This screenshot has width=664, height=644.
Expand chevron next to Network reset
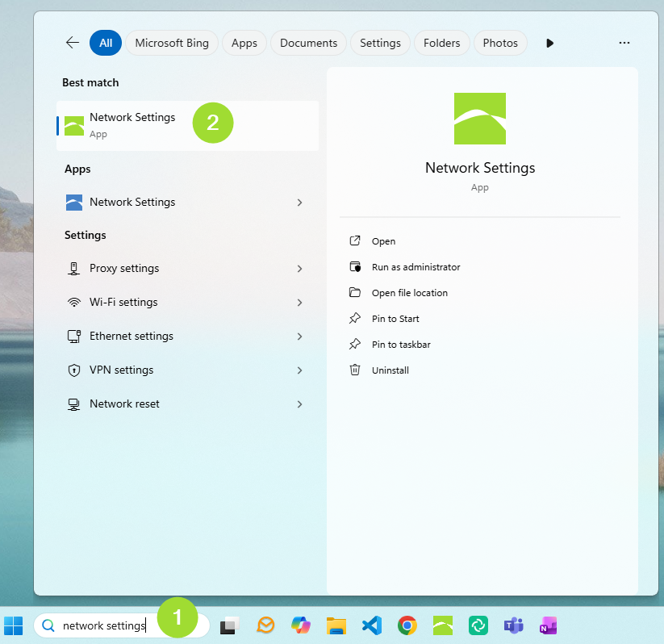tap(299, 404)
